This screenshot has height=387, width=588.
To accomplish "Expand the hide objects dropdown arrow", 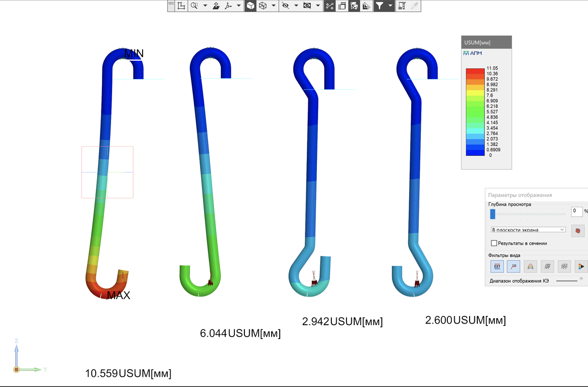I will pyautogui.click(x=296, y=6).
